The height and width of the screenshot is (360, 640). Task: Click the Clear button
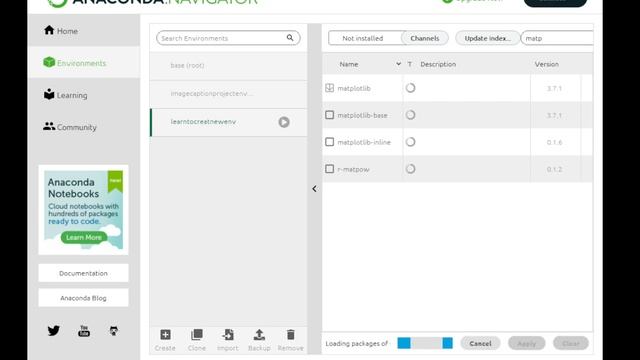tap(571, 343)
